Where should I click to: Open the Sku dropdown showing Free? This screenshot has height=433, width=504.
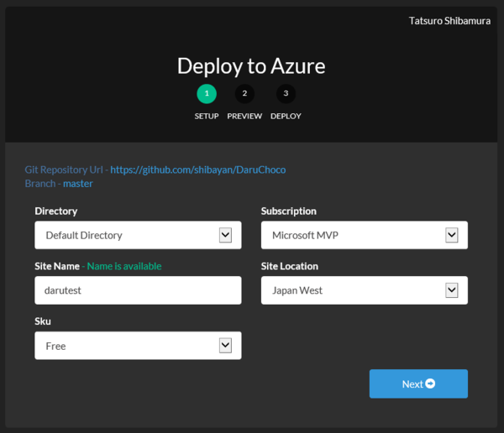tap(138, 346)
